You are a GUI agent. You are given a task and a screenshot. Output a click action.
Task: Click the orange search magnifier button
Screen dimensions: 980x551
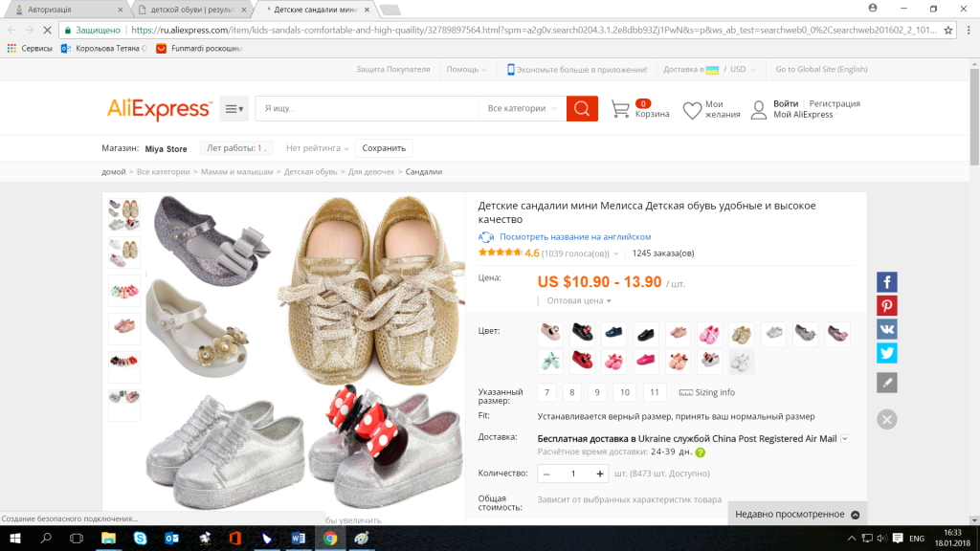tap(582, 109)
